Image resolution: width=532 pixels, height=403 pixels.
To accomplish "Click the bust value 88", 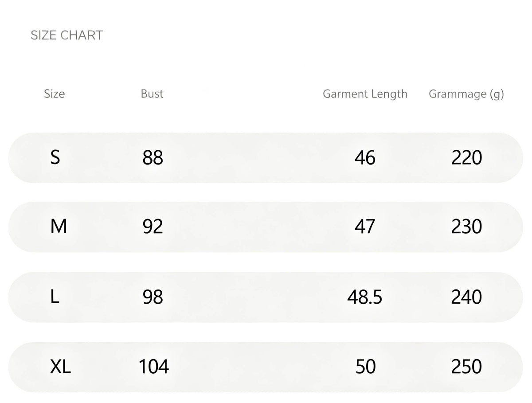I will 153,158.
